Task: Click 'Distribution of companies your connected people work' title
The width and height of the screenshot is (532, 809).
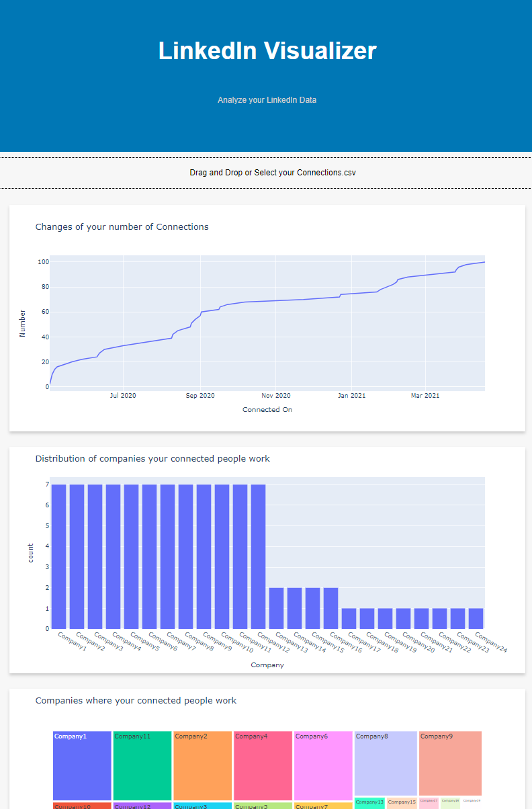Action: [152, 459]
